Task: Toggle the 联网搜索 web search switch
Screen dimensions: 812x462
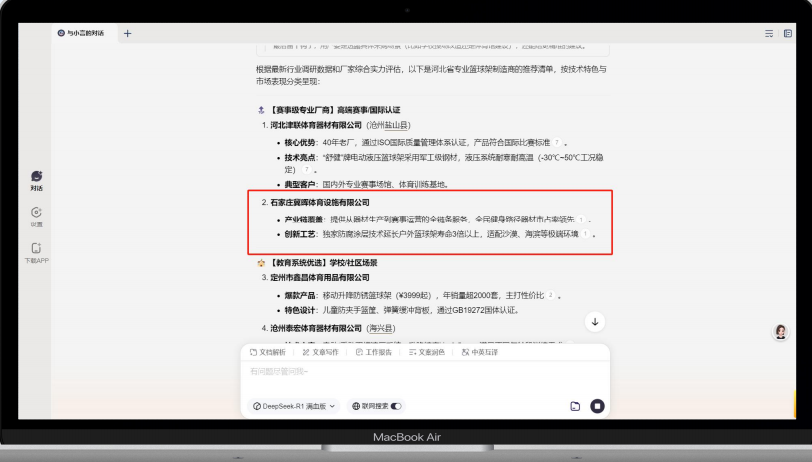Action: 396,406
